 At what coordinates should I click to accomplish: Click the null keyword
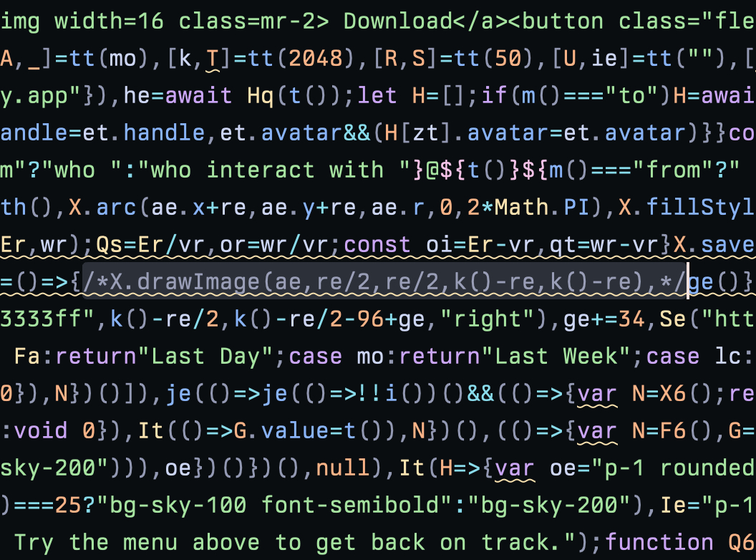pos(344,468)
